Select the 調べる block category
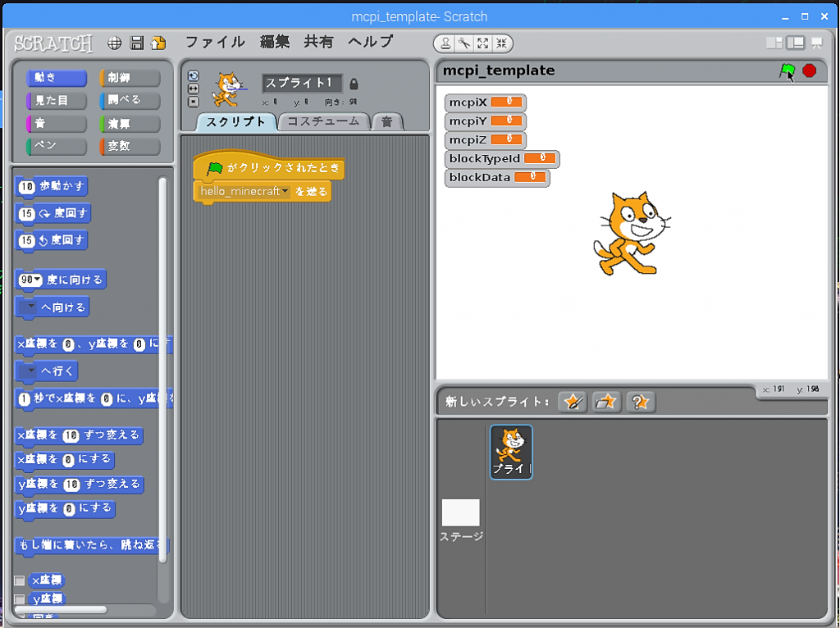The image size is (840, 628). 130,101
